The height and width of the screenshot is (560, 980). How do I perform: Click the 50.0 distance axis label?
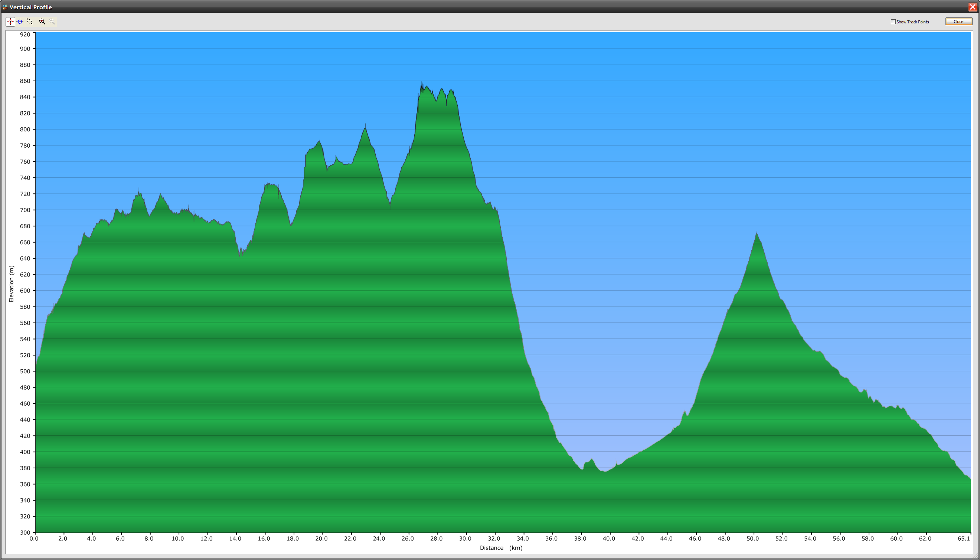coord(753,538)
